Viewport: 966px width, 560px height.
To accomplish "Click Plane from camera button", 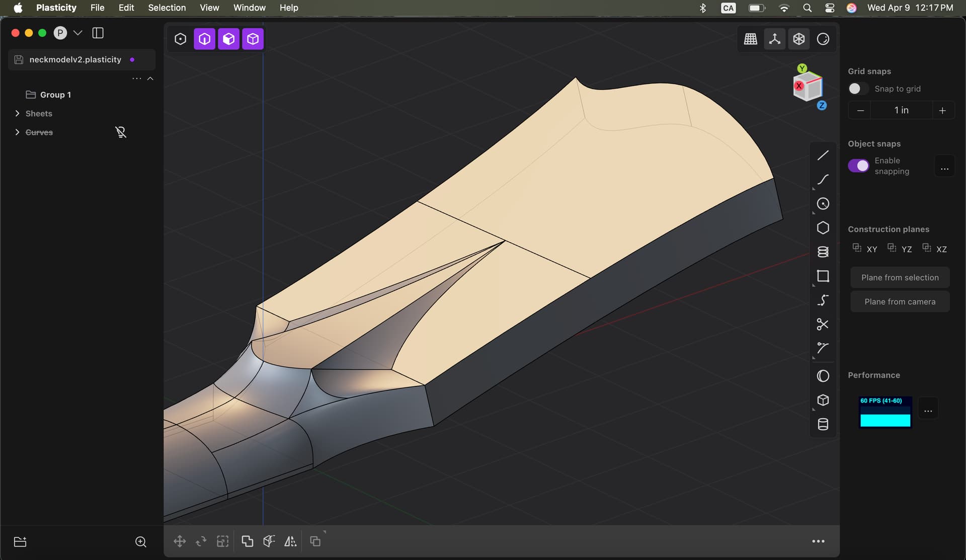I will (x=900, y=301).
